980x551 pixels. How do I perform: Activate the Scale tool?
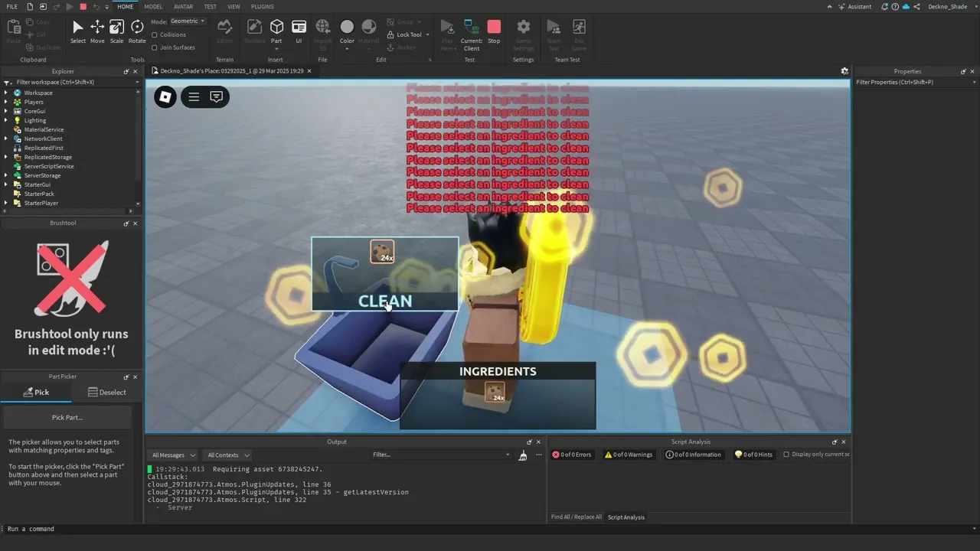click(116, 31)
